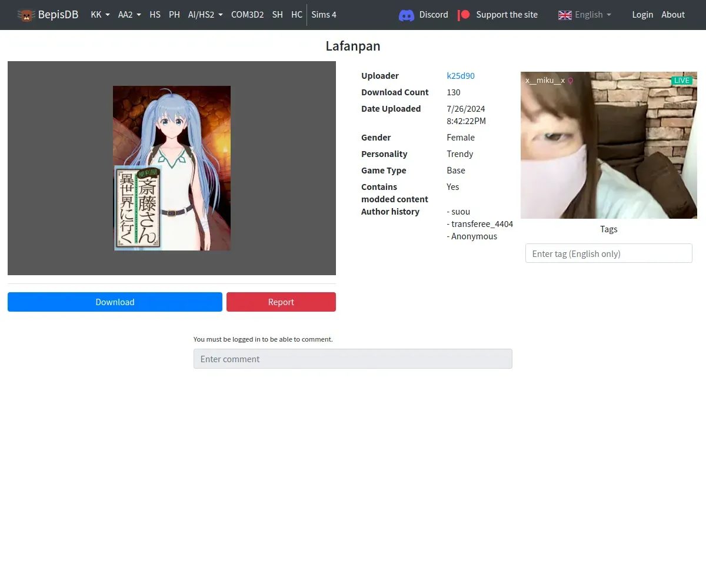Image resolution: width=706 pixels, height=588 pixels.
Task: Click the Lafanpan character card image
Action: pyautogui.click(x=172, y=168)
